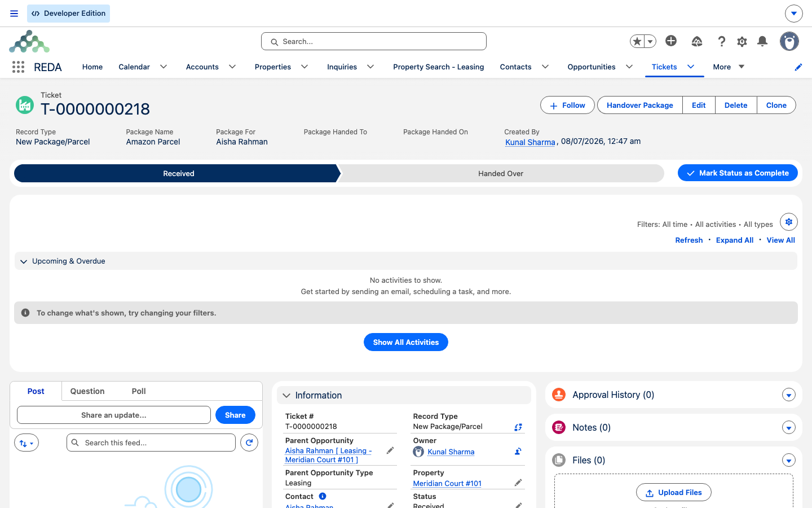812x508 pixels.
Task: Open Approval History actions dropdown
Action: 789,395
